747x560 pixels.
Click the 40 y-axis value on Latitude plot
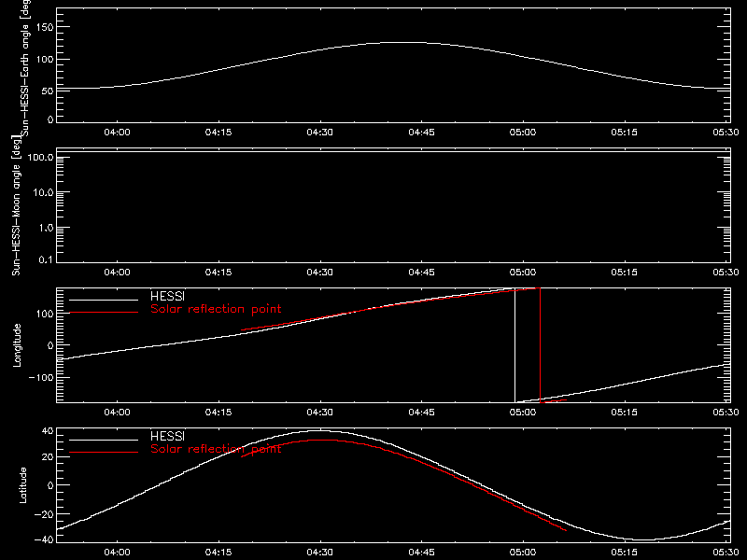coord(49,431)
